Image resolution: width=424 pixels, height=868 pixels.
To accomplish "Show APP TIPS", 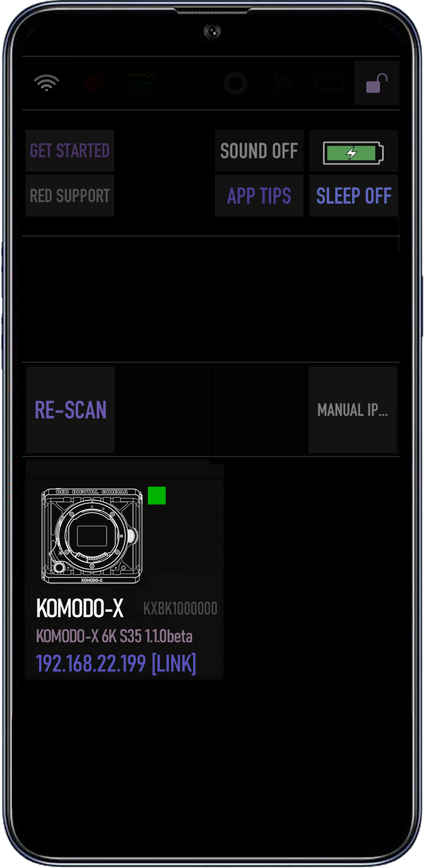I will tap(259, 196).
